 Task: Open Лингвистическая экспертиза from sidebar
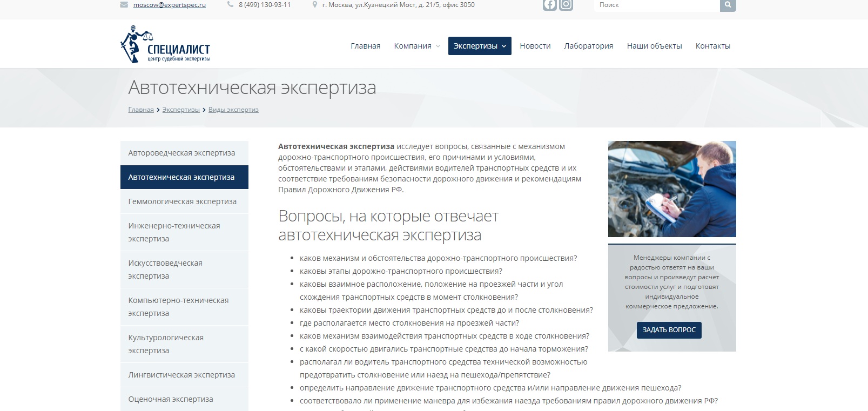pos(181,375)
